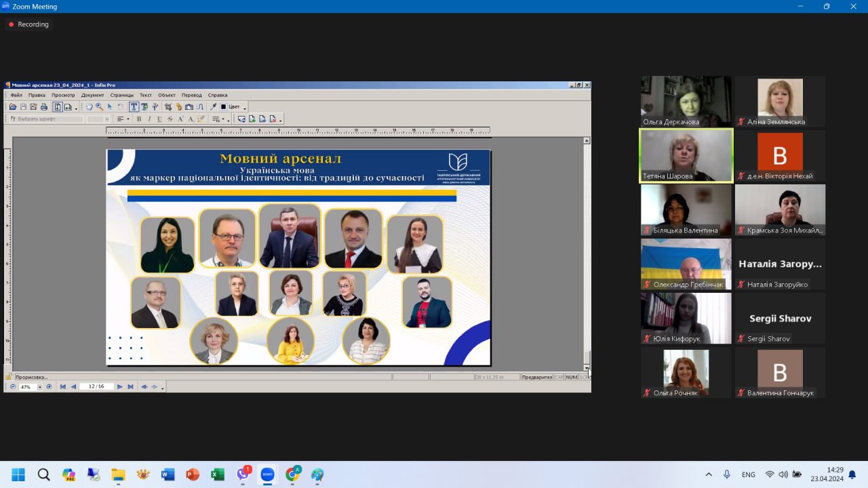This screenshot has width=868, height=488.
Task: Select the Eyedropper tool
Action: [x=213, y=107]
